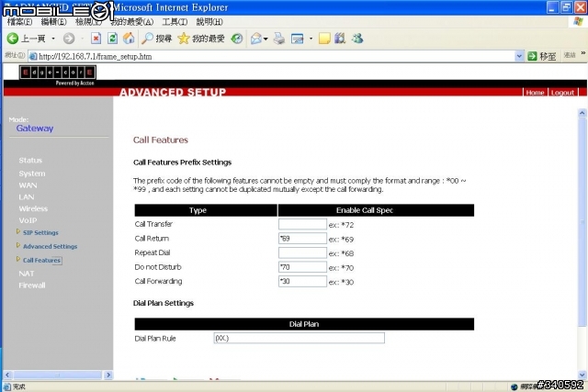Click the Stop loading icon

pyautogui.click(x=96, y=39)
